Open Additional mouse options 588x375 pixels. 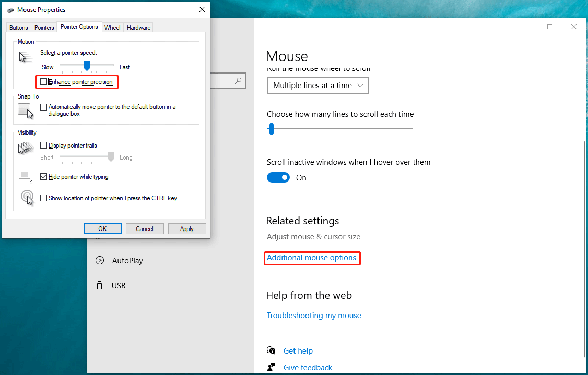[x=312, y=258]
